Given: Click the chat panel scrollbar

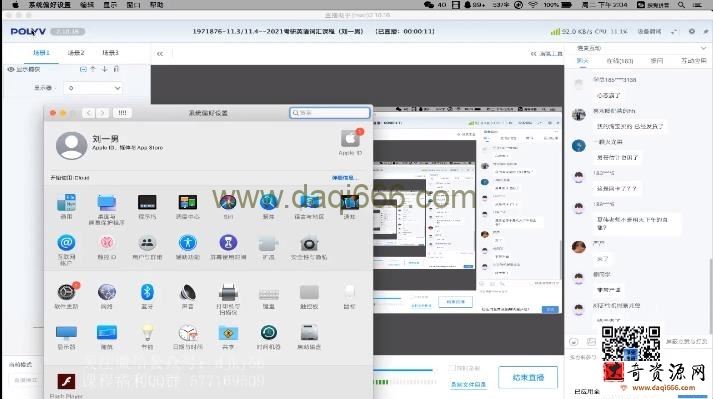Looking at the screenshot, I should pyautogui.click(x=710, y=296).
